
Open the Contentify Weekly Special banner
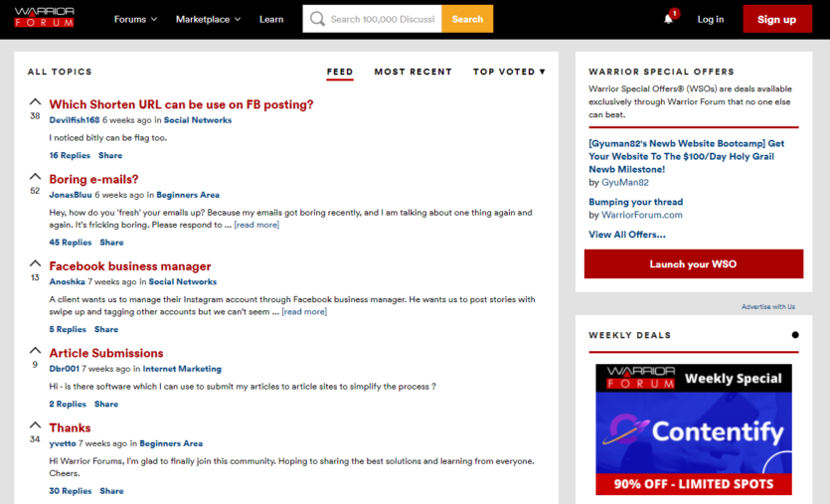coord(694,429)
